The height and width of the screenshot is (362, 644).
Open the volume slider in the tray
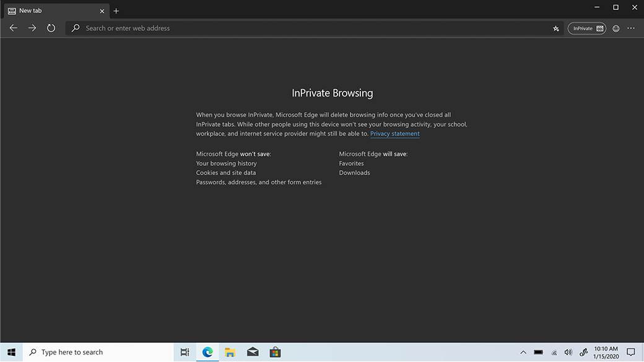(x=568, y=351)
